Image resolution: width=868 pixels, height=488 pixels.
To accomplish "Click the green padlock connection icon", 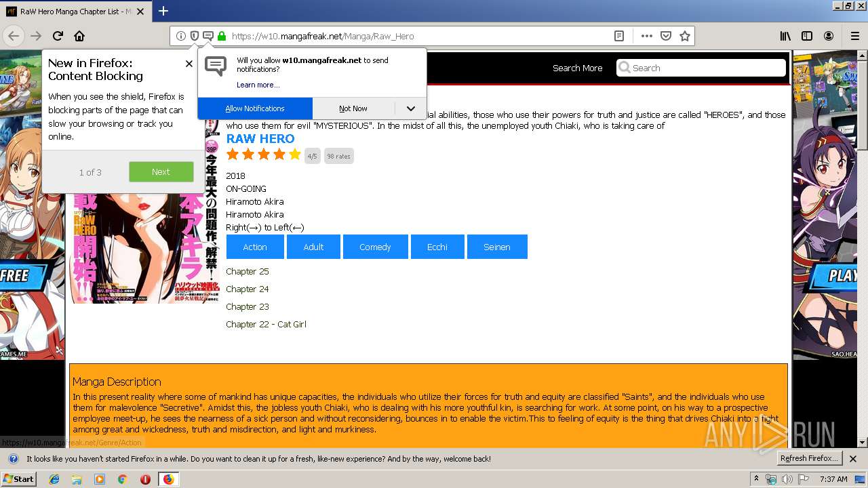I will 221,36.
